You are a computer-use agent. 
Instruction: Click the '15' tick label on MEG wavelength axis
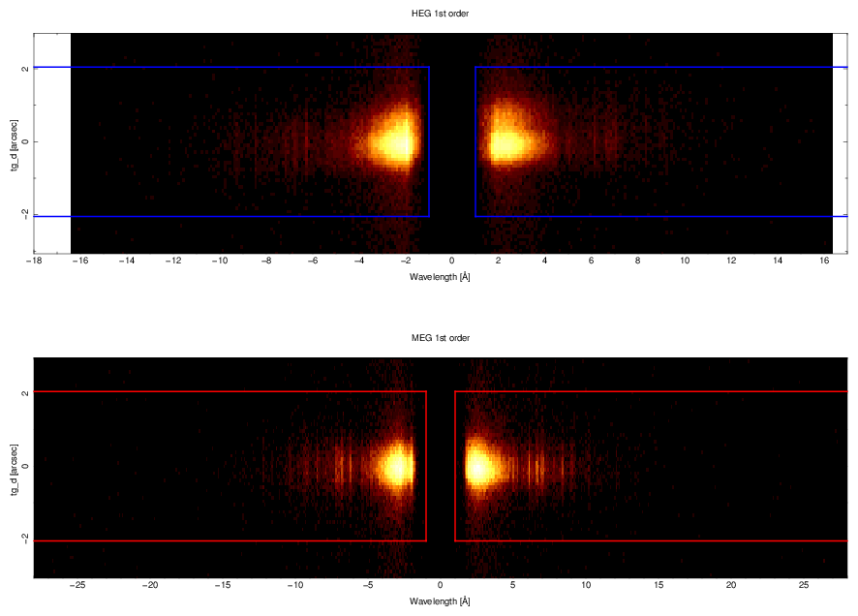[659, 585]
